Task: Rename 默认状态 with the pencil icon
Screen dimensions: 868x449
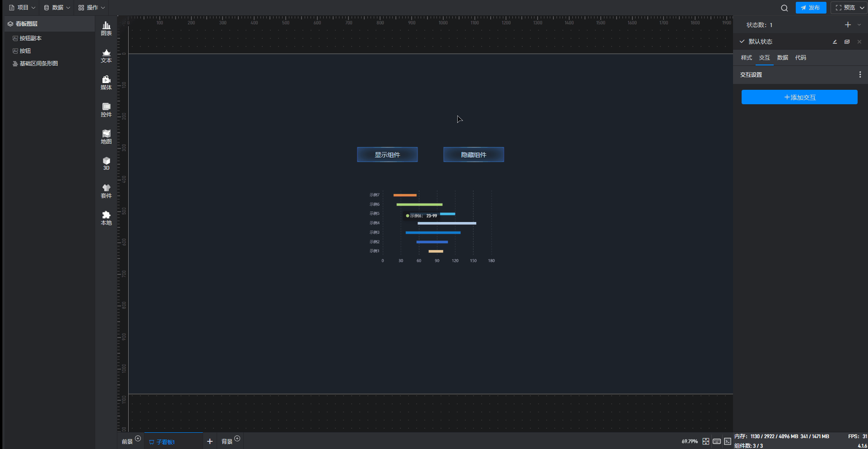Action: pyautogui.click(x=835, y=42)
